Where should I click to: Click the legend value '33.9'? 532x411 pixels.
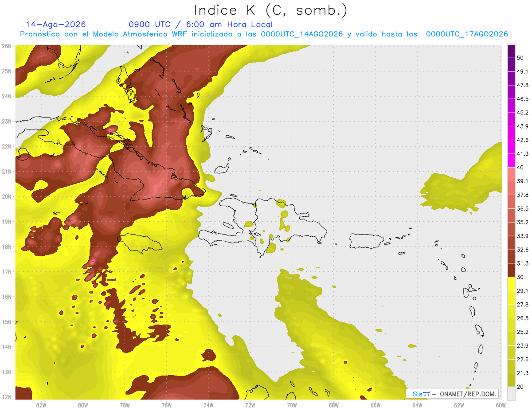tap(523, 236)
